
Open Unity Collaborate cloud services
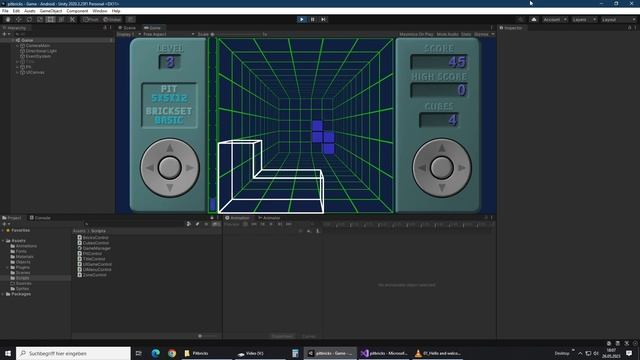coord(534,19)
